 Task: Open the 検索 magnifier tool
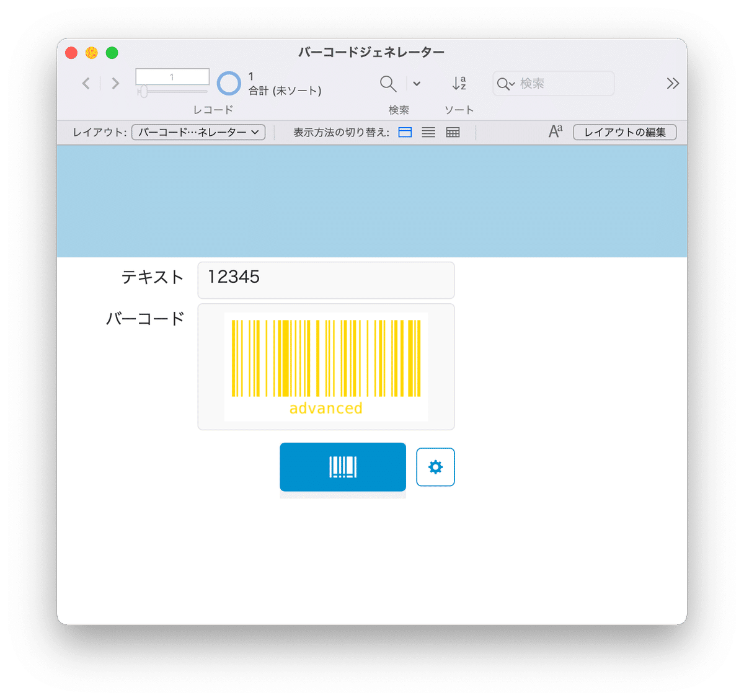pos(388,84)
